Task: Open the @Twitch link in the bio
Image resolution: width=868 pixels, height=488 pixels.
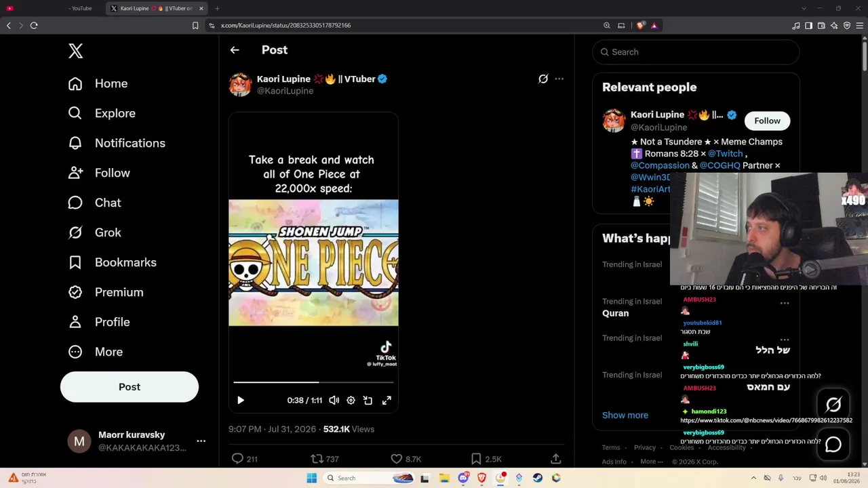Action: [x=726, y=154]
